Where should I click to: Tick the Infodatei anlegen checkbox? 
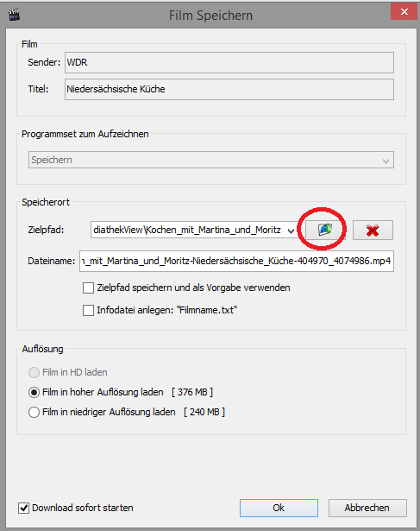click(x=88, y=310)
